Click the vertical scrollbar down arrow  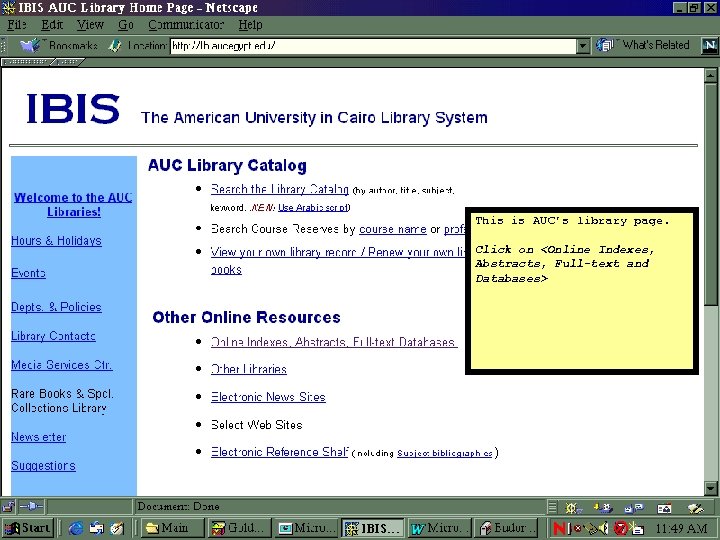(711, 488)
